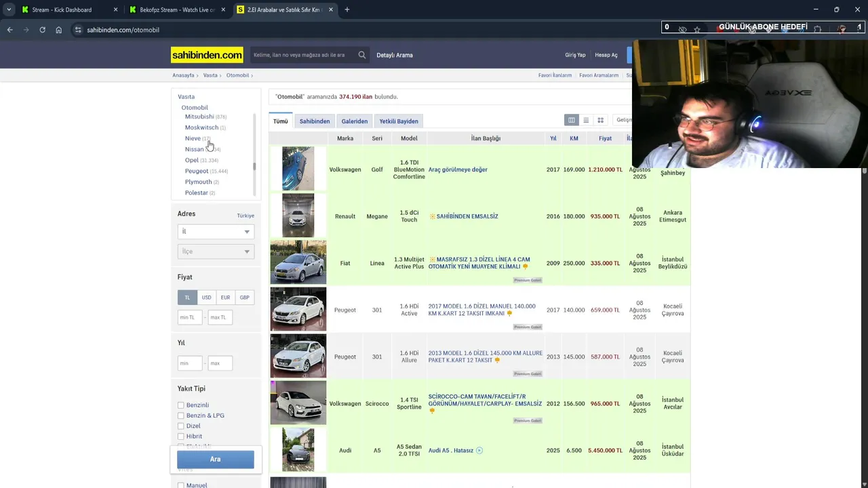Check the Hibrit fuel checkbox
Screen dimensions: 868x488
click(181, 436)
